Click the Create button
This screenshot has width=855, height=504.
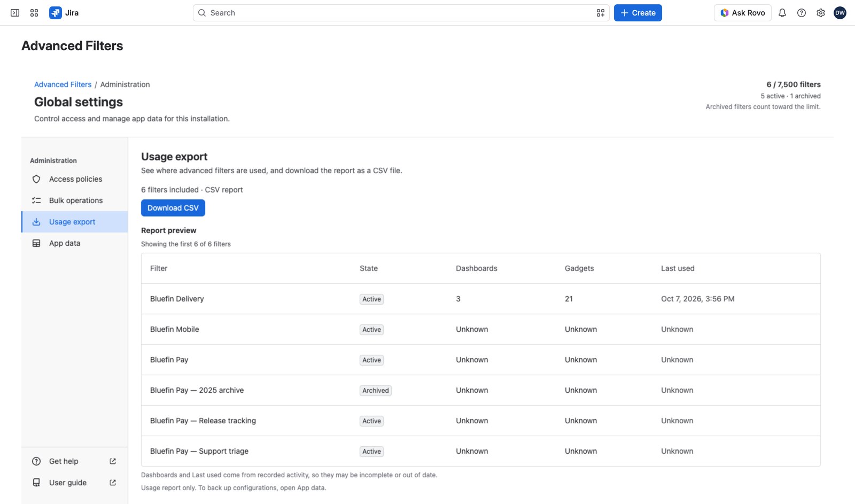pos(638,13)
